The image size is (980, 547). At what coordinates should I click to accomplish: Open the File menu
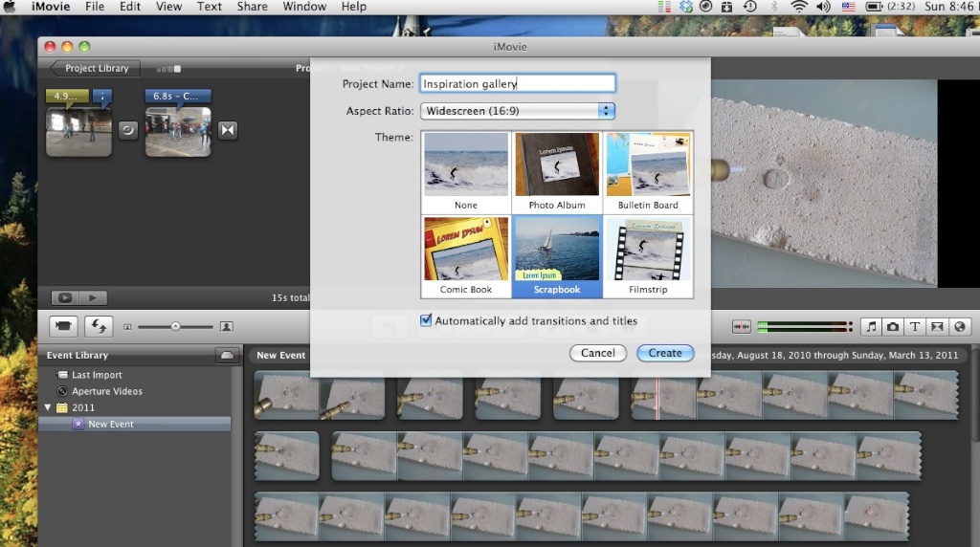point(95,7)
